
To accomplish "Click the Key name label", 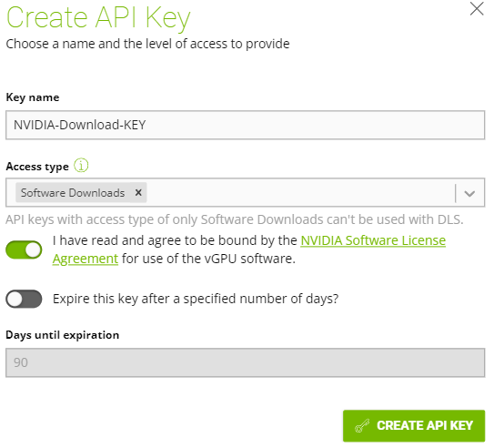I will 33,97.
